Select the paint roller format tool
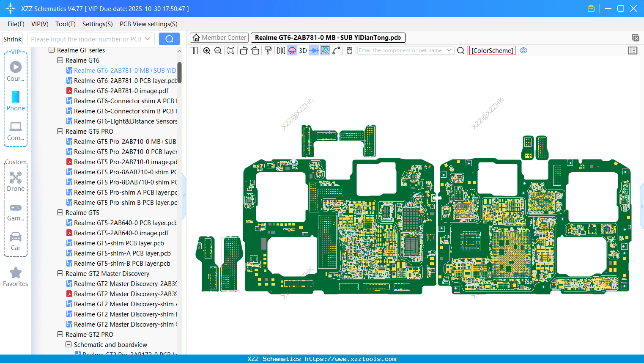Screen dimensions: 644x363 pyautogui.click(x=268, y=51)
